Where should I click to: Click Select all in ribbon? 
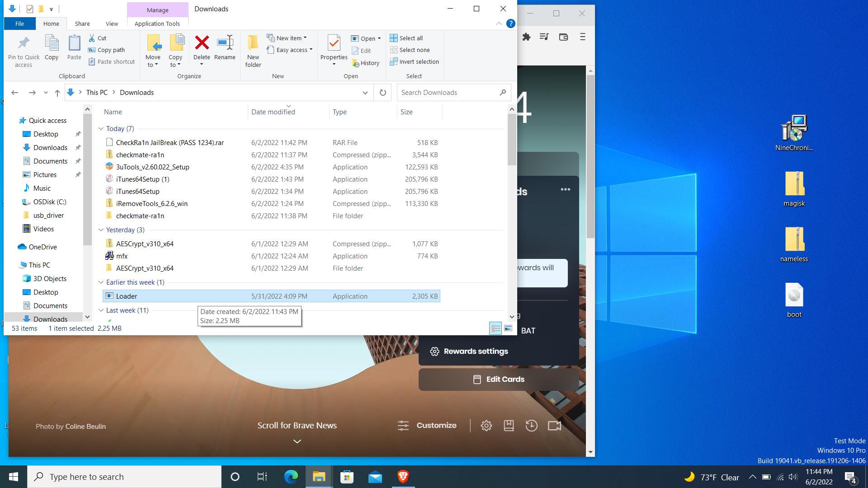click(x=406, y=38)
